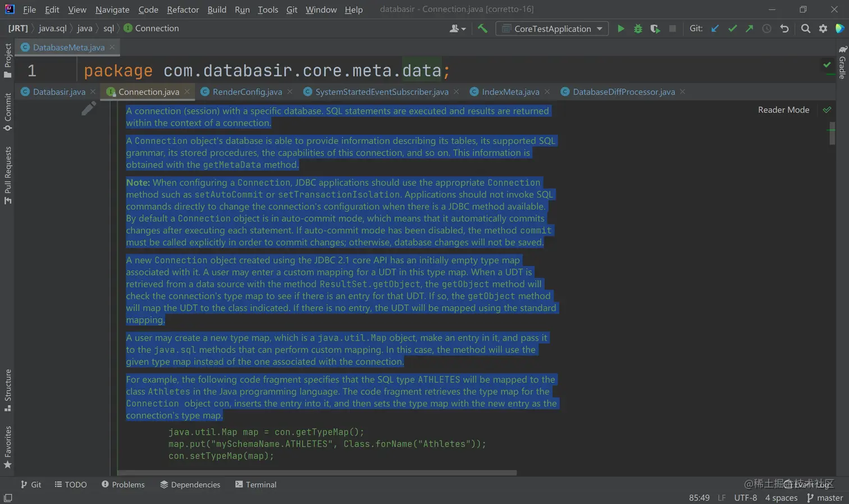Open the master Git branch popup
The height and width of the screenshot is (504, 849).
[x=825, y=498]
